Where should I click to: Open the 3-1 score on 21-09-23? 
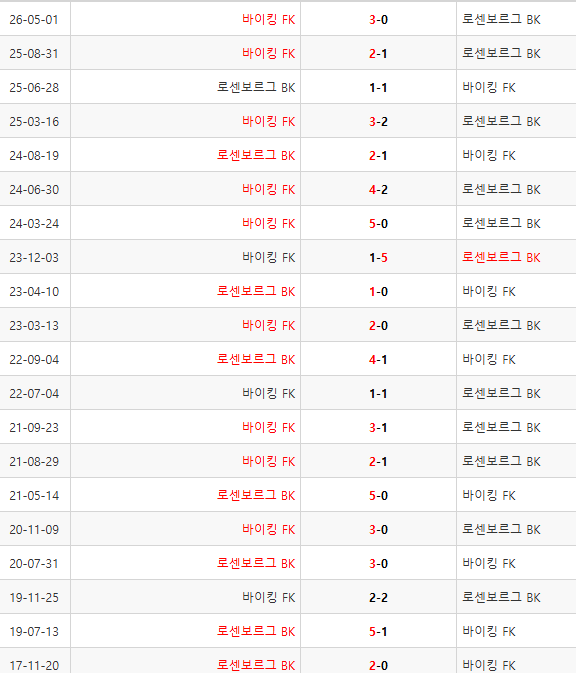click(x=378, y=427)
